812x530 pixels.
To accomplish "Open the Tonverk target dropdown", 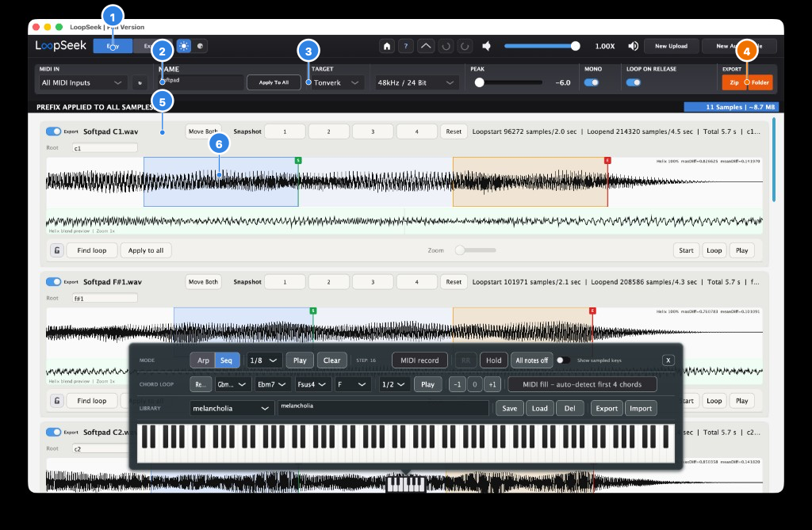I will pos(336,83).
